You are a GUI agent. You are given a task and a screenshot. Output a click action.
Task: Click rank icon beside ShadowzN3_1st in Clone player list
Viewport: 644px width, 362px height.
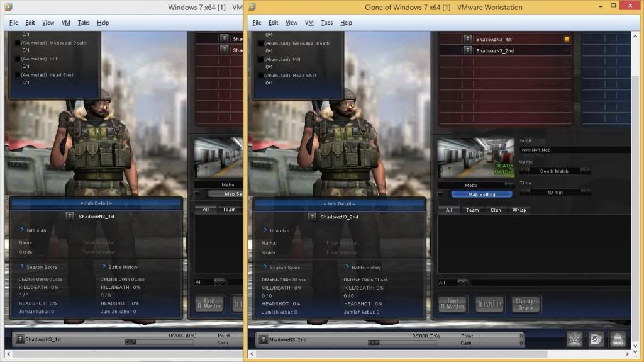point(467,39)
